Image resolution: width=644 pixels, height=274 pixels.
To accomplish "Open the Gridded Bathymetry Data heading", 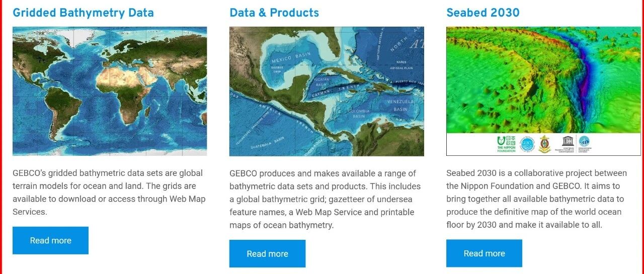I will (x=83, y=13).
